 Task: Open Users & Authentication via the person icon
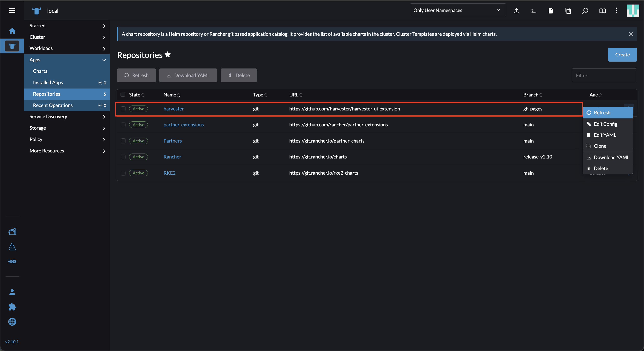tap(12, 292)
